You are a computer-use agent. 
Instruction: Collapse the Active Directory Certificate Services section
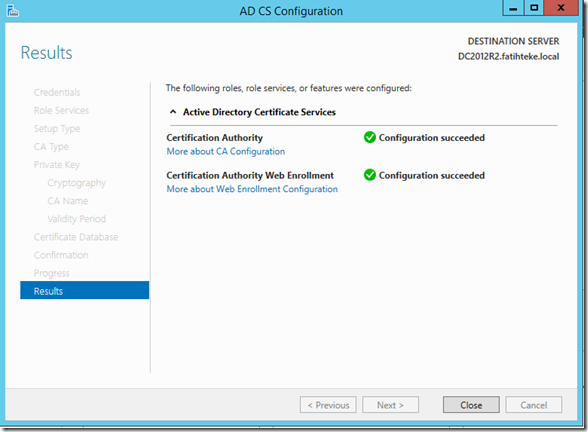[x=173, y=112]
